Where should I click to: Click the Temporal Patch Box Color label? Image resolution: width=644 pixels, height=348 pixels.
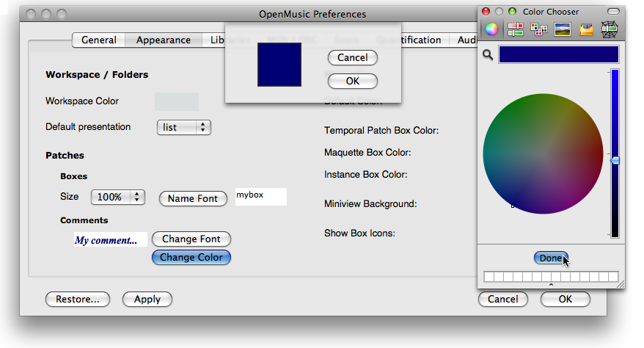pyautogui.click(x=381, y=131)
